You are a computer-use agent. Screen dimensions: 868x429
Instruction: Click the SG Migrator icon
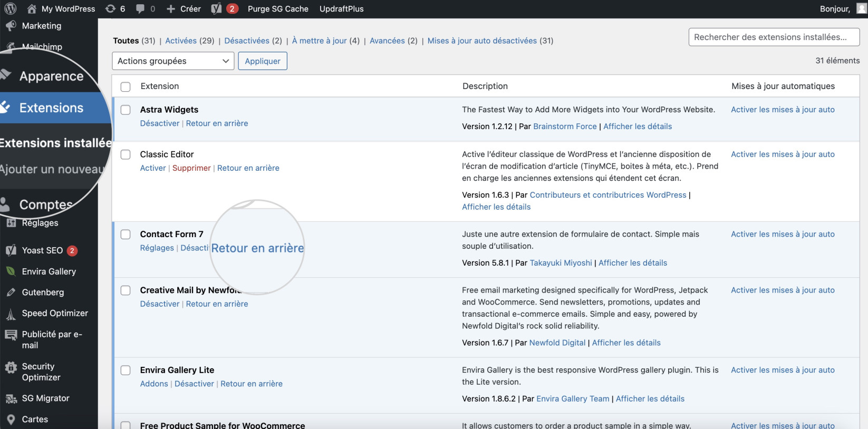pyautogui.click(x=11, y=399)
